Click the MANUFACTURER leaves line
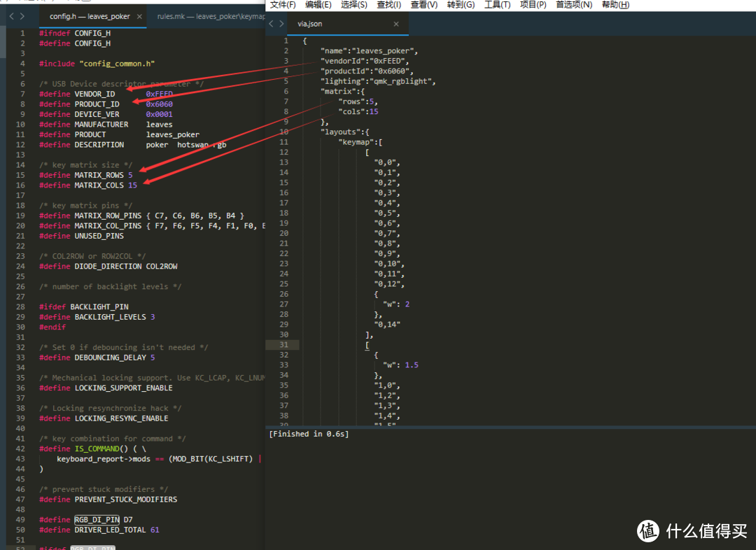This screenshot has width=756, height=550. [106, 125]
